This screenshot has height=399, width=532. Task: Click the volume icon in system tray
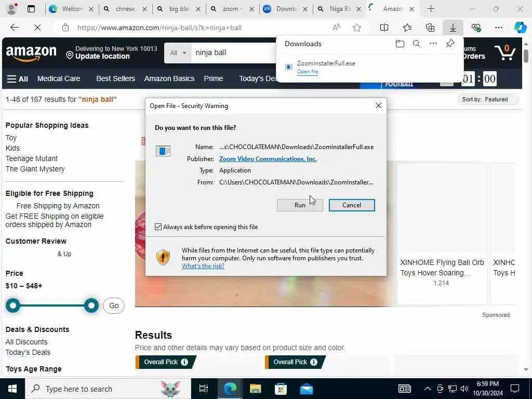click(464, 389)
